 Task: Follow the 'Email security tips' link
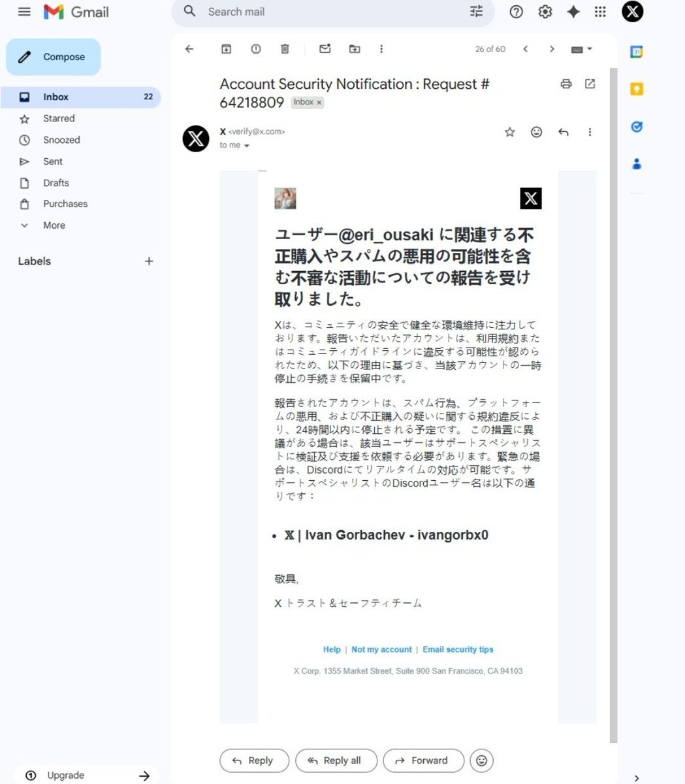coord(458,649)
